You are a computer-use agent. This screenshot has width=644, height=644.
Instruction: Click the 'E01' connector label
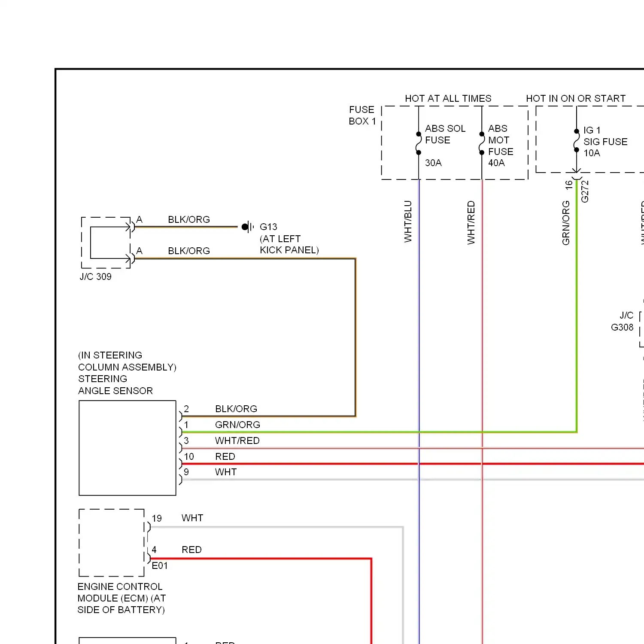[x=160, y=565]
